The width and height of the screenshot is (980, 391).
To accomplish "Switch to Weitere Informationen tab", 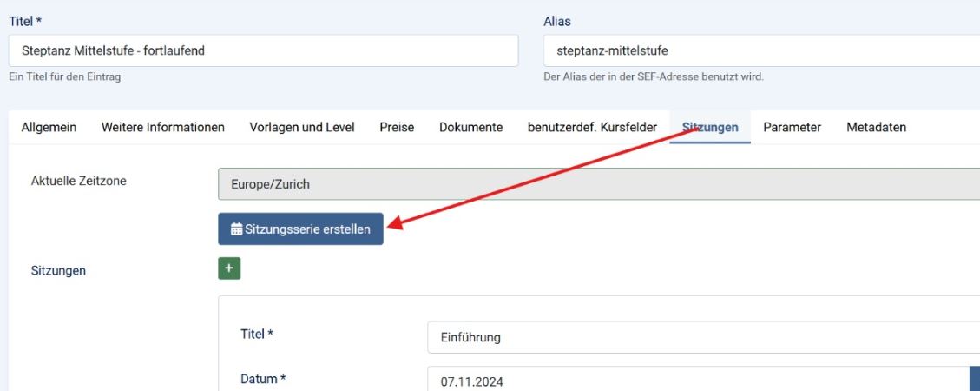I will 163,127.
